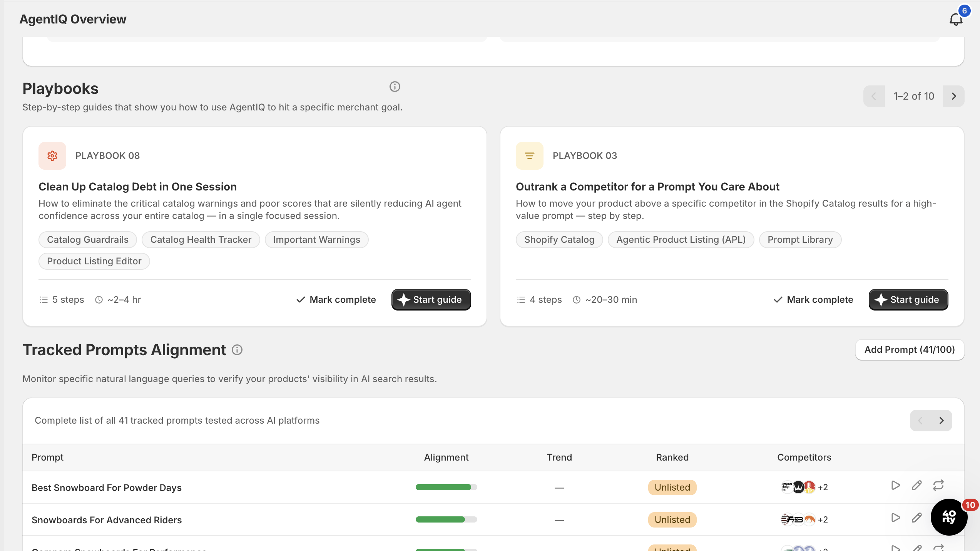Screen dimensions: 980x551
Task: Click the Powder Days alignment progress bar
Action: [446, 488]
